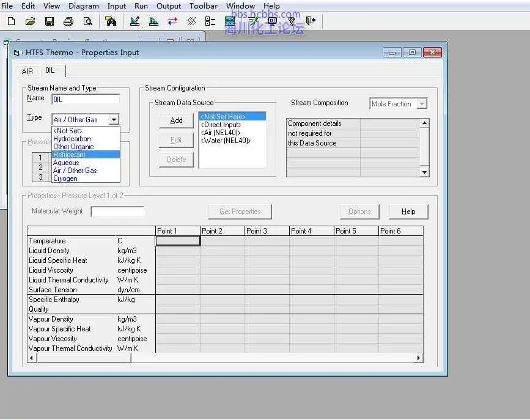Select <Air (NEL40)> data source
This screenshot has width=530, height=420.
pos(232,133)
